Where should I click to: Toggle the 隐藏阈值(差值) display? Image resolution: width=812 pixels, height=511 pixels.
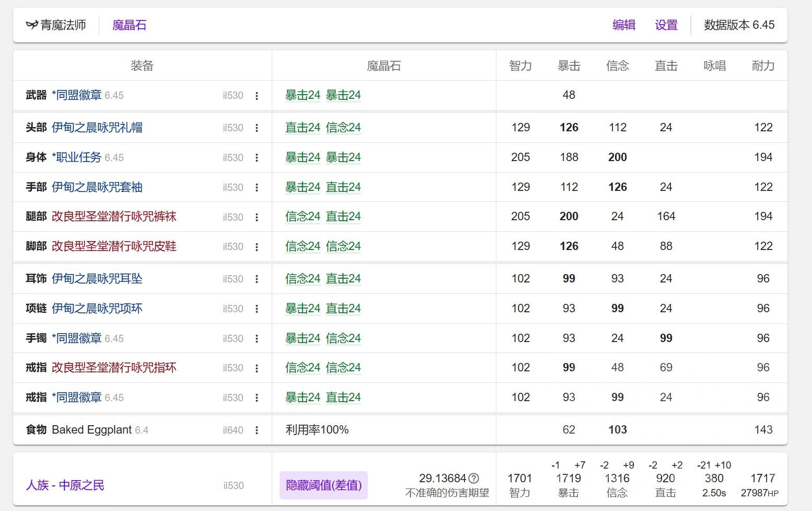[x=323, y=485]
